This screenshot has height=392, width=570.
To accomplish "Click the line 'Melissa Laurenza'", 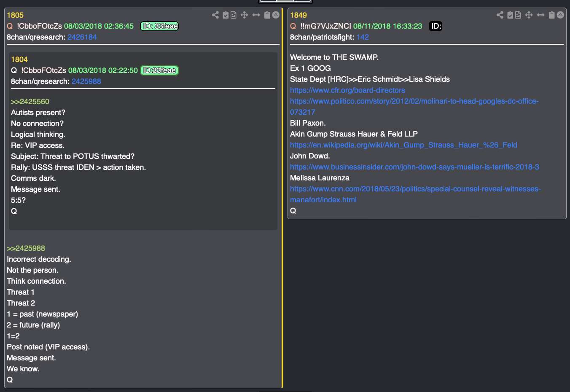I will coord(320,178).
